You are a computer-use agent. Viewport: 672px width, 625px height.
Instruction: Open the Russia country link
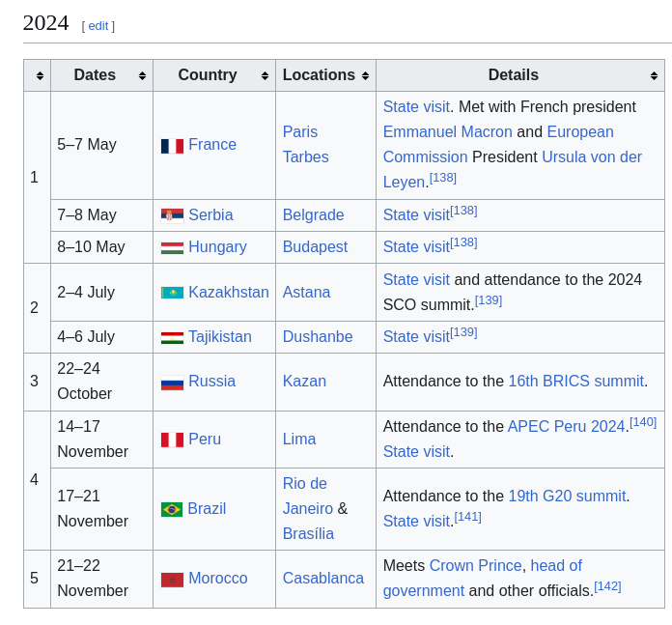tap(211, 382)
